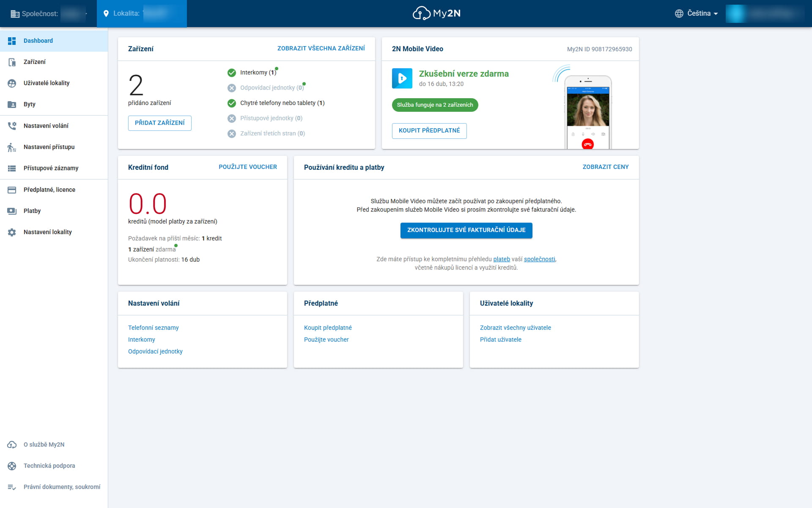Click the ZOBRAZIT CENY link
Image resolution: width=812 pixels, height=508 pixels.
(606, 167)
